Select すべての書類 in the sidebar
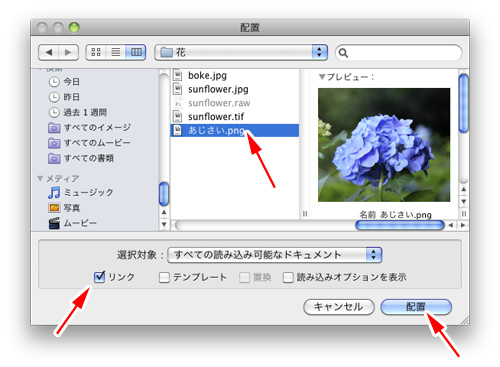Screen dimensions: 500x367 tap(89, 158)
